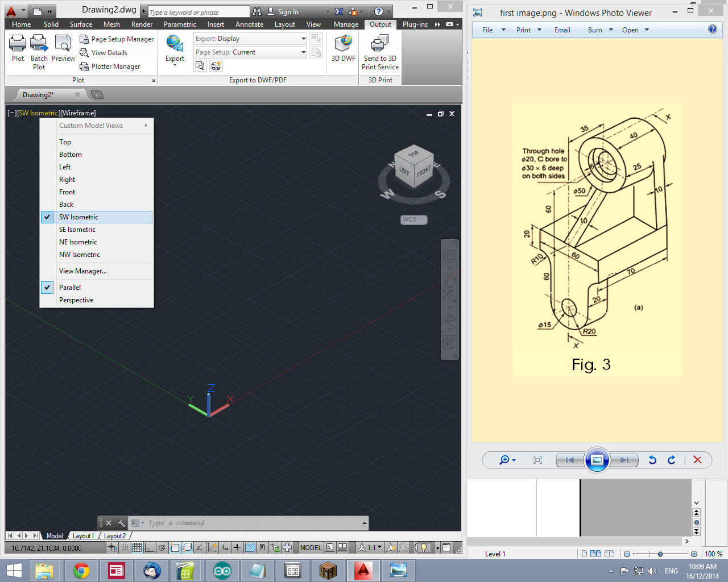
Task: Select the Plot tool in the ribbon
Action: (x=17, y=48)
